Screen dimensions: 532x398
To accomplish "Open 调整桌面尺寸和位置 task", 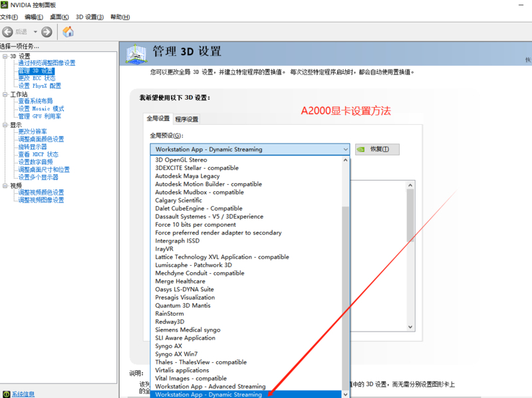I will point(44,169).
